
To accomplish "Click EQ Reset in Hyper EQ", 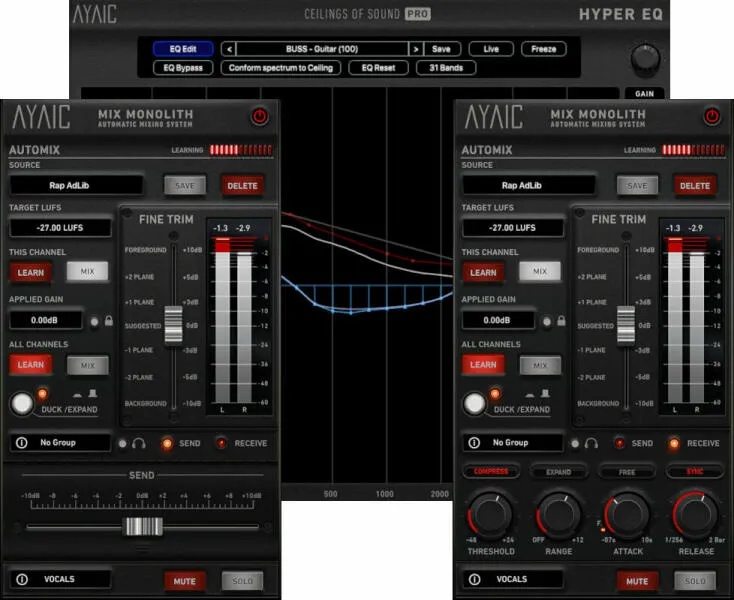I will [x=378, y=68].
